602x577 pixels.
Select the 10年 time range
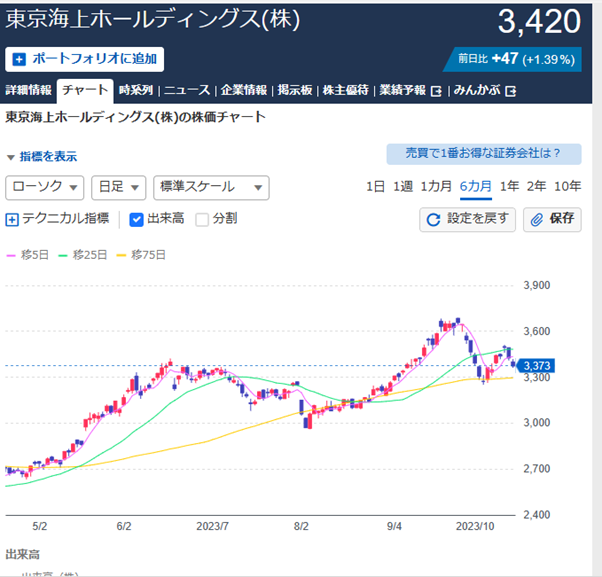pyautogui.click(x=567, y=187)
